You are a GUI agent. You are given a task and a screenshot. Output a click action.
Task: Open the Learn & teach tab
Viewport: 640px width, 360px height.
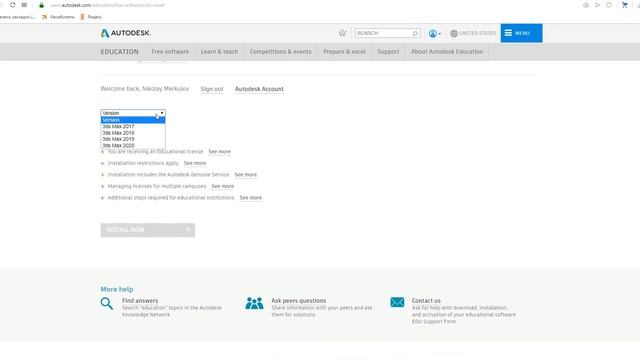pyautogui.click(x=219, y=52)
